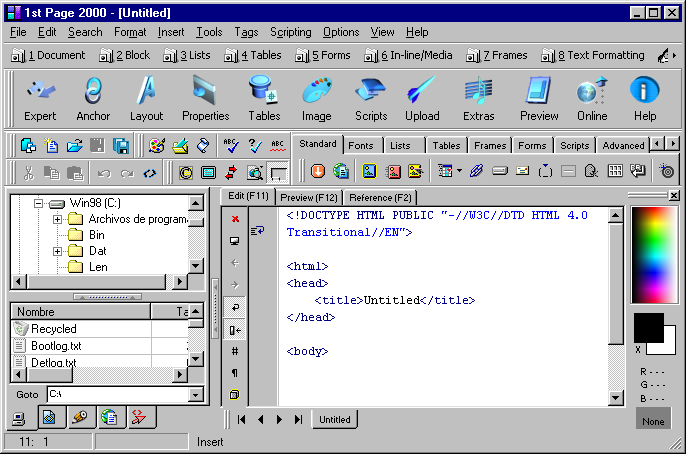The image size is (686, 454).
Task: Click the None color button
Action: (653, 421)
